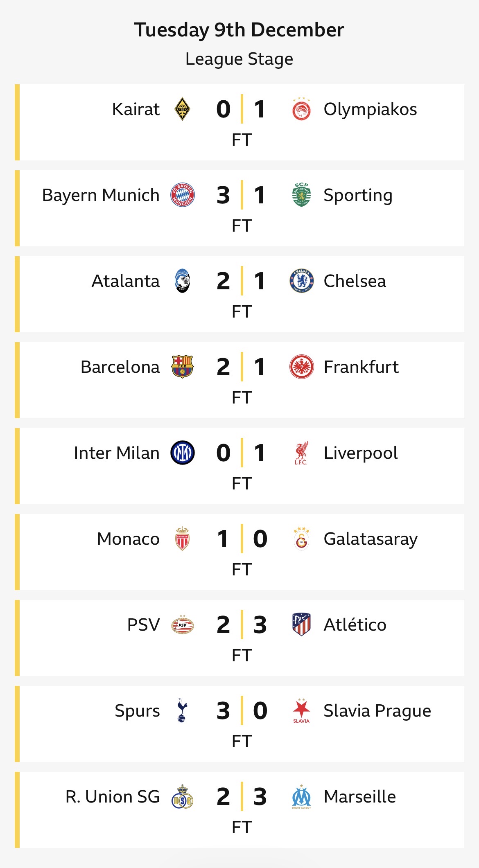Open the PSV team name link
The image size is (479, 868).
click(x=143, y=625)
